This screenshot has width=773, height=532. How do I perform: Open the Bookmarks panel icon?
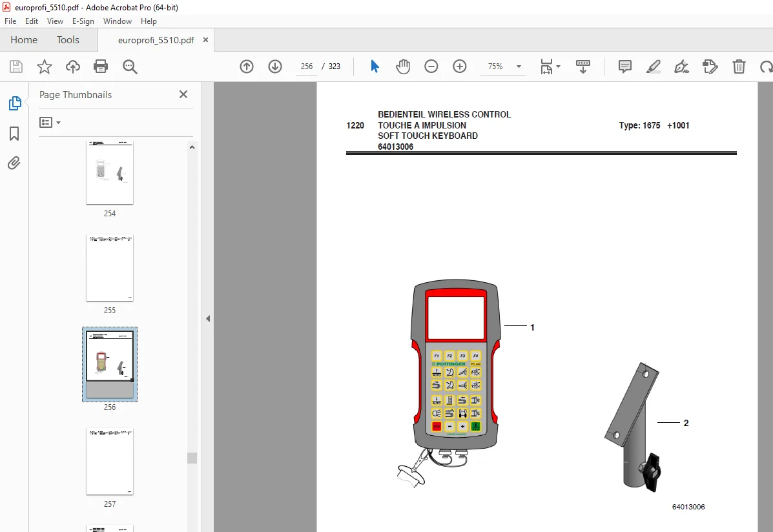(x=14, y=133)
